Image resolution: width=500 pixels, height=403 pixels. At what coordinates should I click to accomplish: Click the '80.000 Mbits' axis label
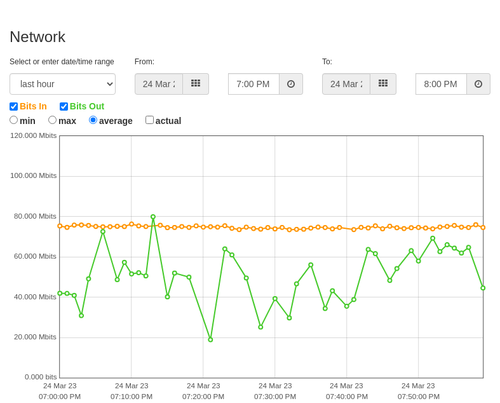[x=35, y=216]
